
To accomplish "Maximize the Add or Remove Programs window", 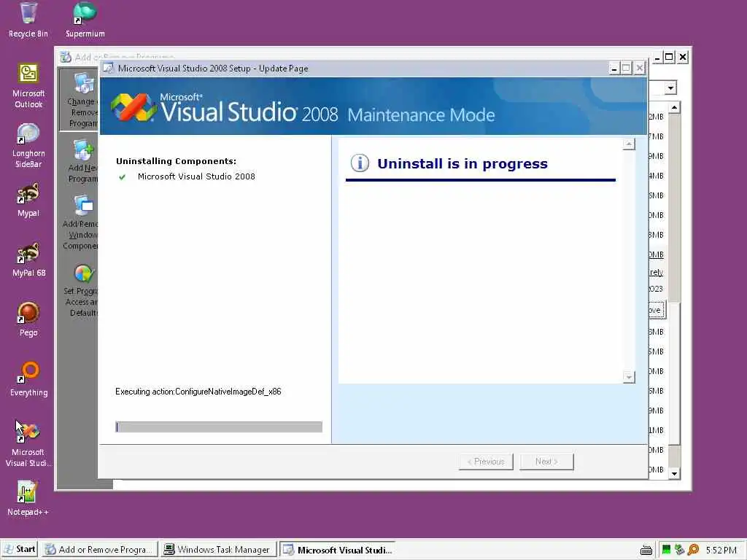I will pos(669,57).
